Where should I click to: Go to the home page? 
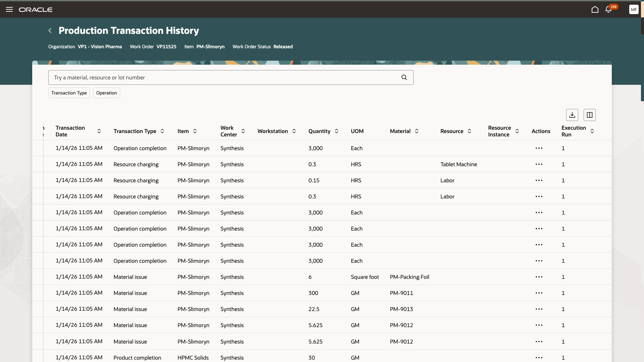[595, 10]
